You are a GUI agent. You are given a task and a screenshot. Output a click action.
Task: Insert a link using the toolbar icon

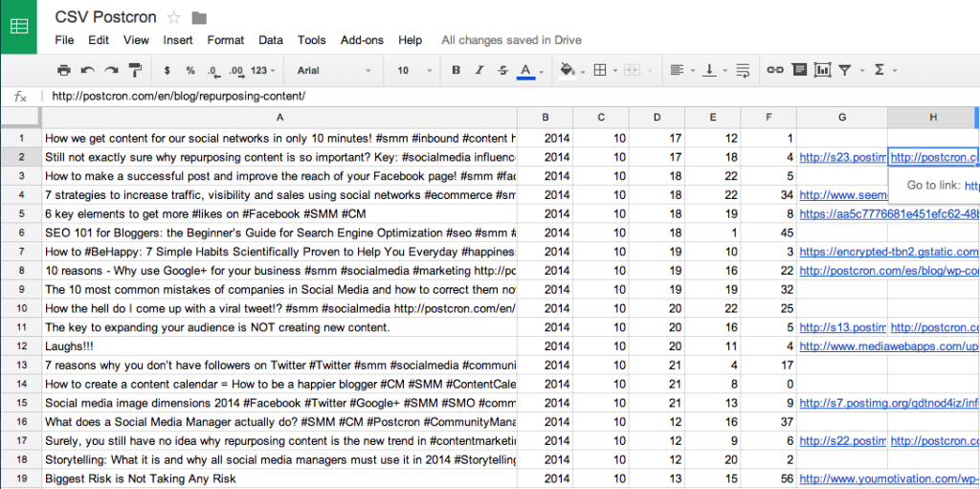click(x=775, y=70)
